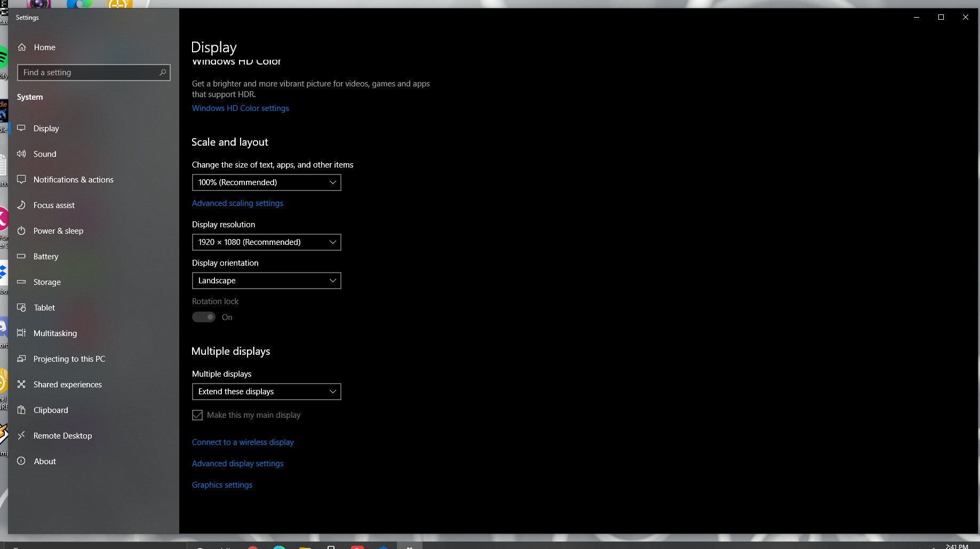Open the text size scaling dropdown
The height and width of the screenshot is (549, 980).
tap(266, 182)
